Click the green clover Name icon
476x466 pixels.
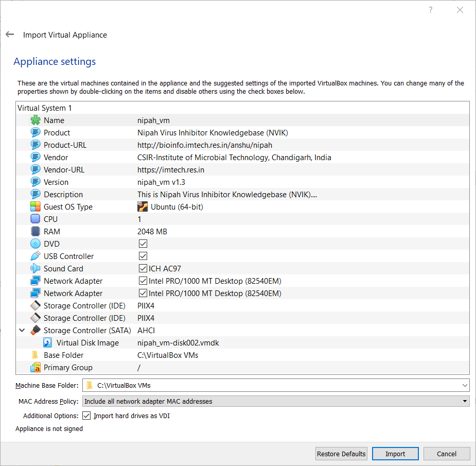point(36,120)
